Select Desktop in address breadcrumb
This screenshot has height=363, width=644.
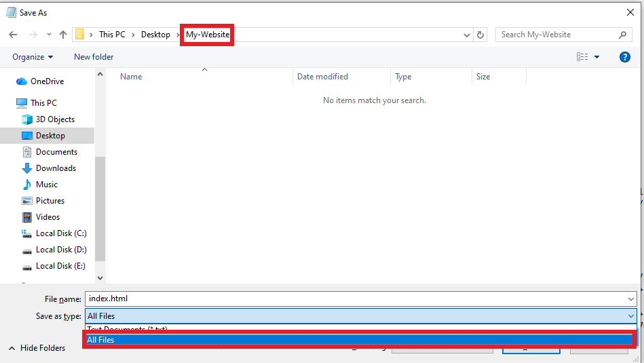pyautogui.click(x=155, y=35)
